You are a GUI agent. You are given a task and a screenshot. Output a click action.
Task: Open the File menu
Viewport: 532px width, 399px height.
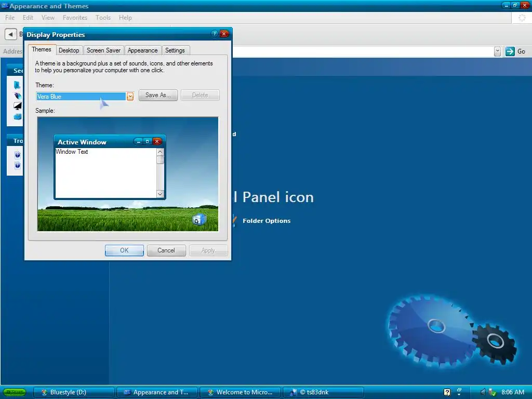[10, 18]
